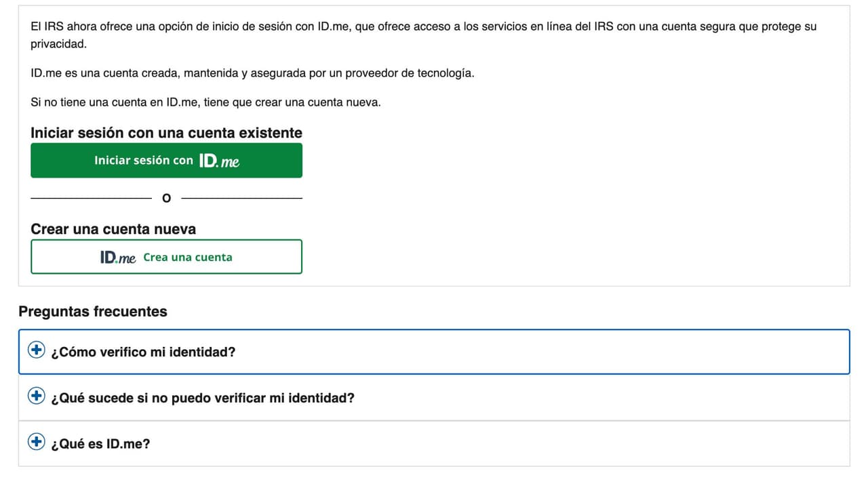868x488 pixels.
Task: Click the "o" divider between the two options
Action: click(166, 197)
